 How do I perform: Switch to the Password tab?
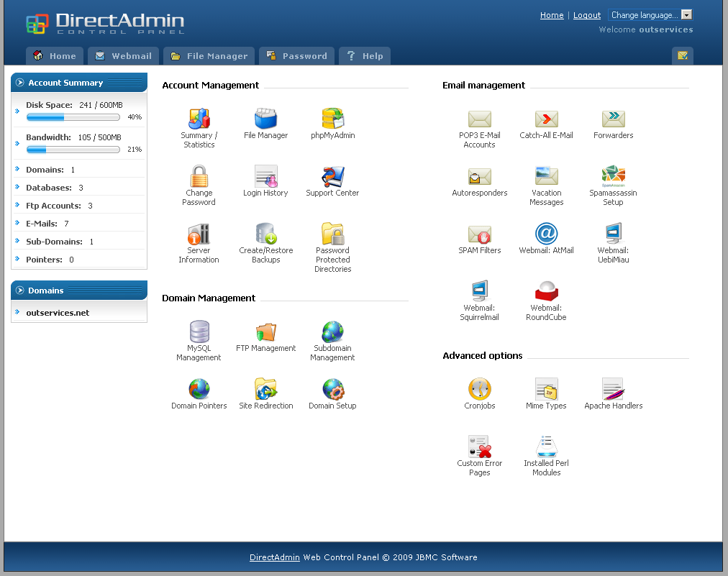point(296,56)
